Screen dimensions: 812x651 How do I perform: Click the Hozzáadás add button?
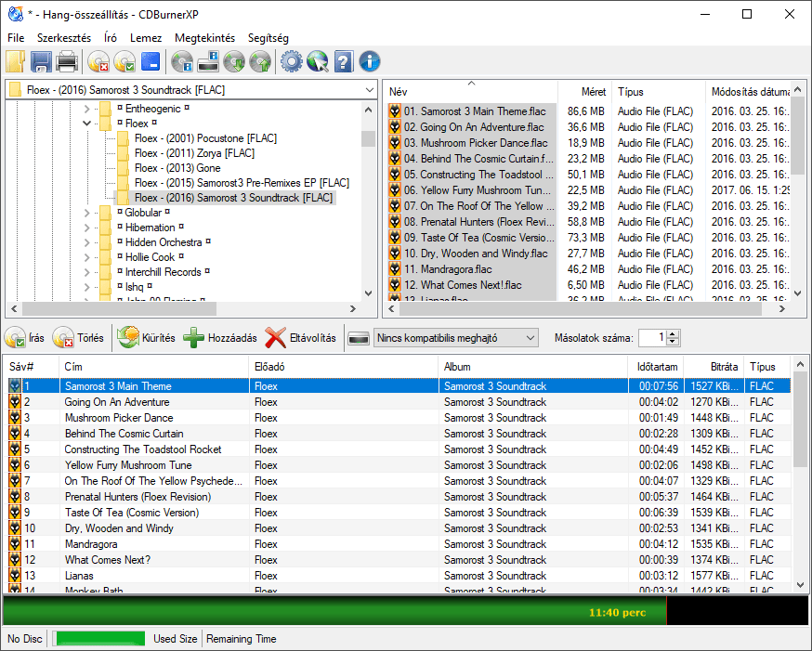pyautogui.click(x=220, y=338)
